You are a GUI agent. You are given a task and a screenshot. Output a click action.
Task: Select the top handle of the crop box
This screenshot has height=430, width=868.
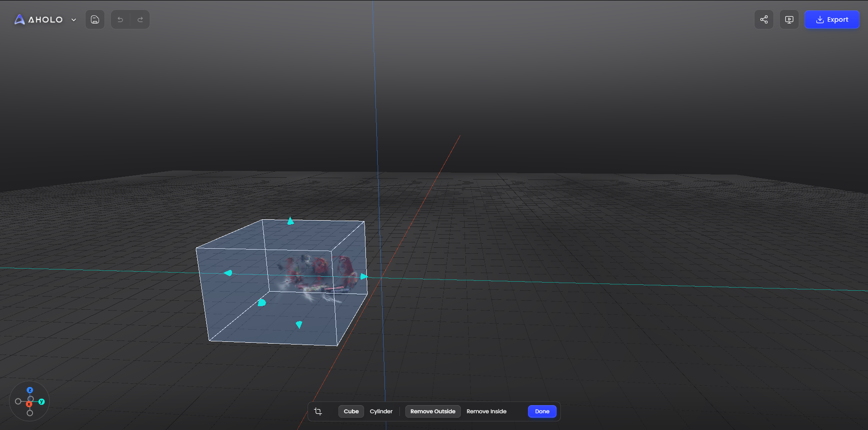tap(290, 221)
